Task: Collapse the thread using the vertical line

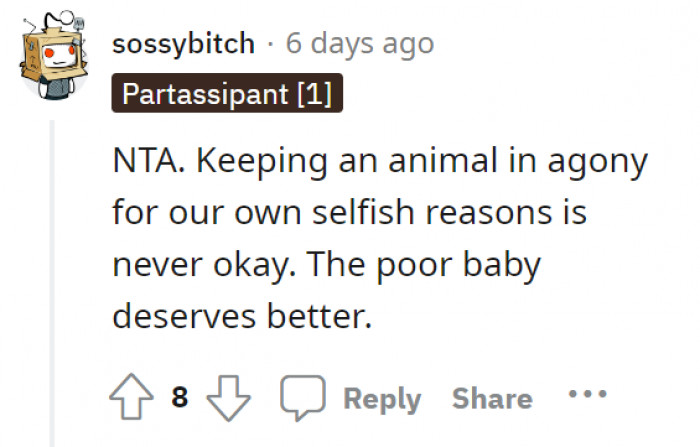Action: (x=51, y=280)
